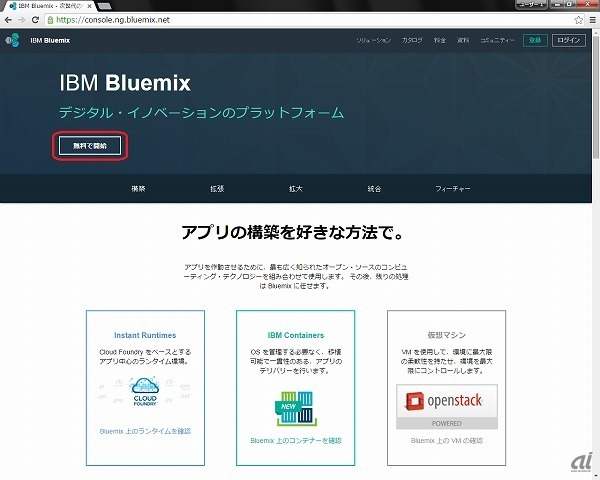Image resolution: width=600 pixels, height=480 pixels.
Task: Click the openstack powered logo
Action: (x=447, y=407)
